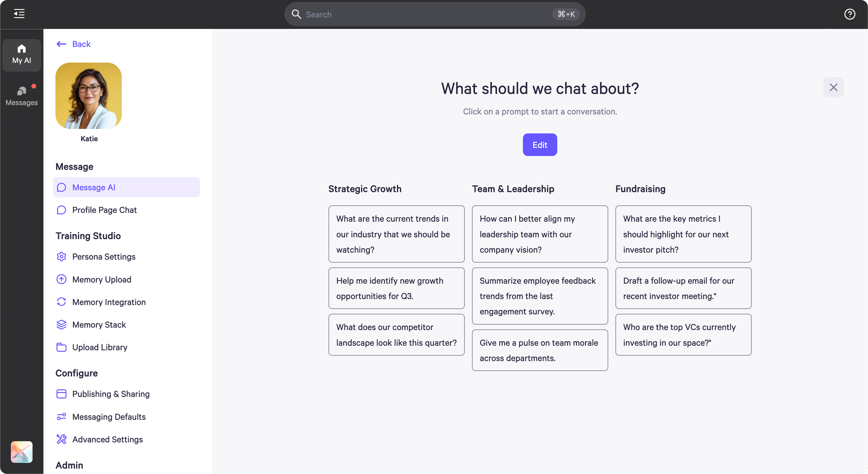This screenshot has height=474, width=868.
Task: Click Katie's profile picture
Action: 88,96
